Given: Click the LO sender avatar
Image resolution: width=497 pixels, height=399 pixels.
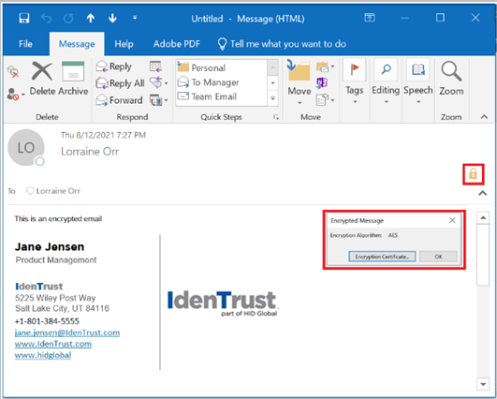Looking at the screenshot, I should coord(26,147).
